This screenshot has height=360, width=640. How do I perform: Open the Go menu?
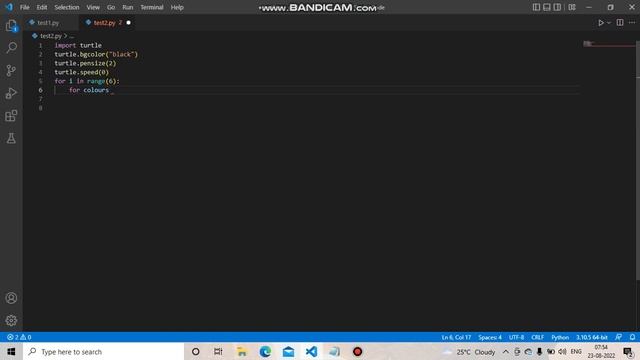click(111, 7)
